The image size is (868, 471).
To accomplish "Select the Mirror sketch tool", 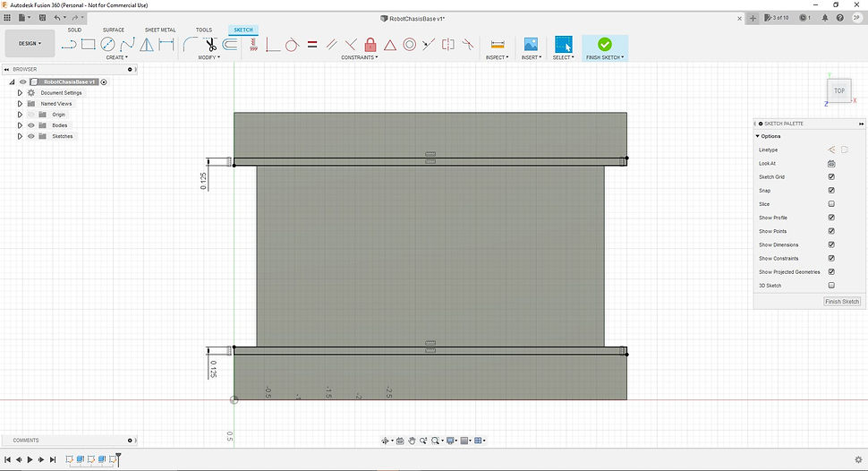I will (147, 45).
